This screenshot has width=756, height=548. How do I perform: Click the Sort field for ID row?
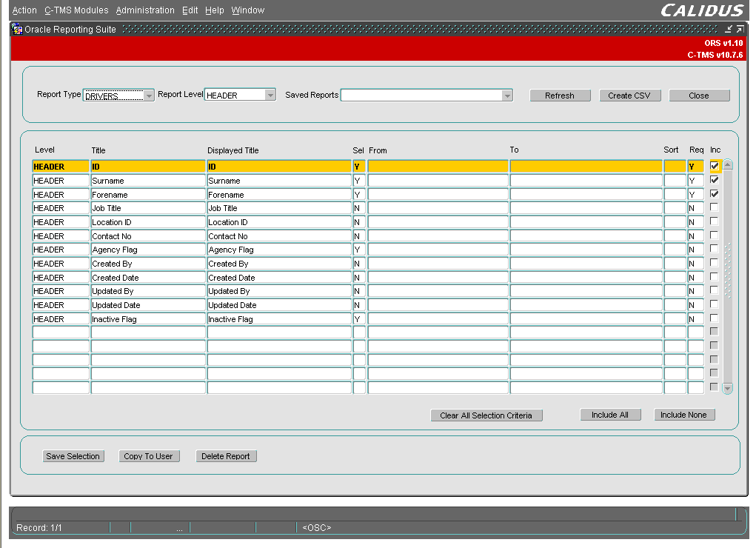pyautogui.click(x=675, y=167)
